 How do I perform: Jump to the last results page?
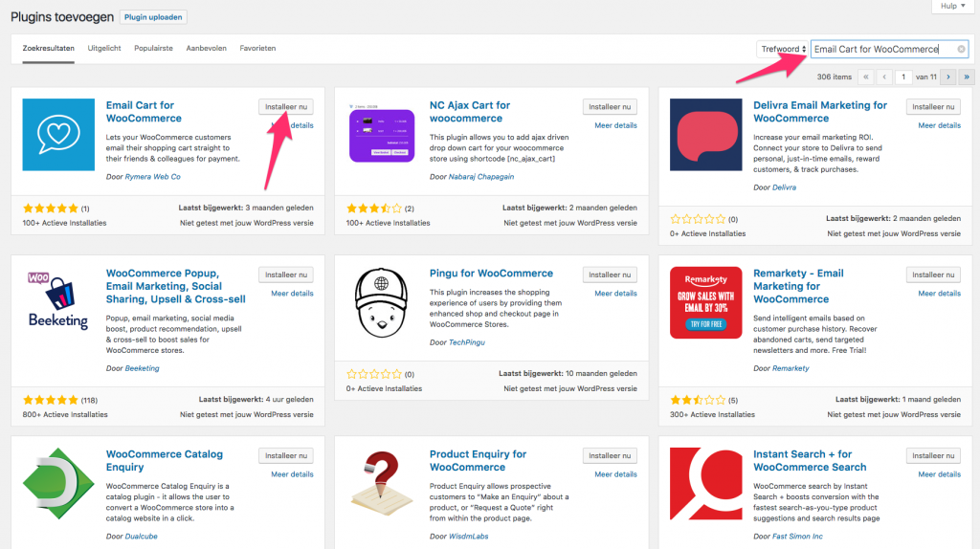click(966, 77)
